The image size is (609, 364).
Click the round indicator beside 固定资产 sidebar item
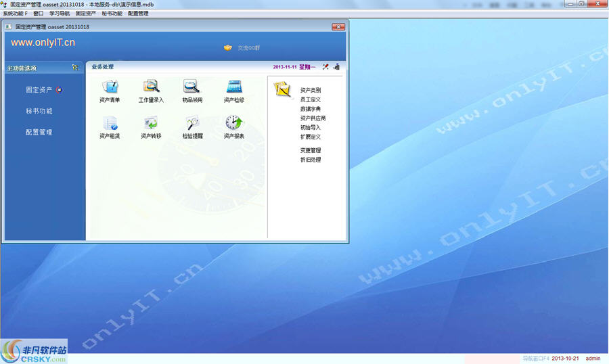point(59,90)
